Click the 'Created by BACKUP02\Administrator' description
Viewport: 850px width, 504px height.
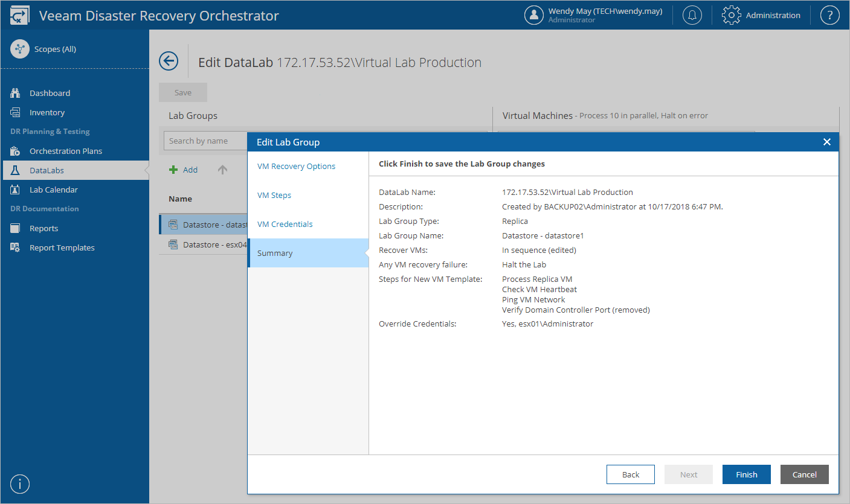(x=613, y=206)
